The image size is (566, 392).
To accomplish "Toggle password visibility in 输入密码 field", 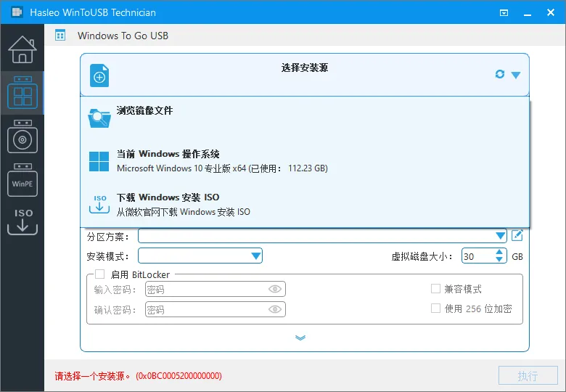I will point(275,289).
